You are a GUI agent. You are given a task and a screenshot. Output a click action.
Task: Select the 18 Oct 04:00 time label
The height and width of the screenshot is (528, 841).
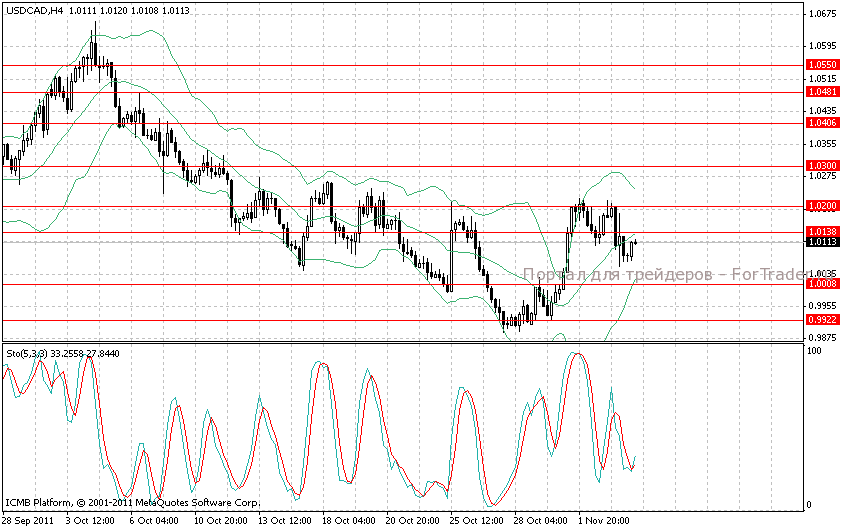349,521
